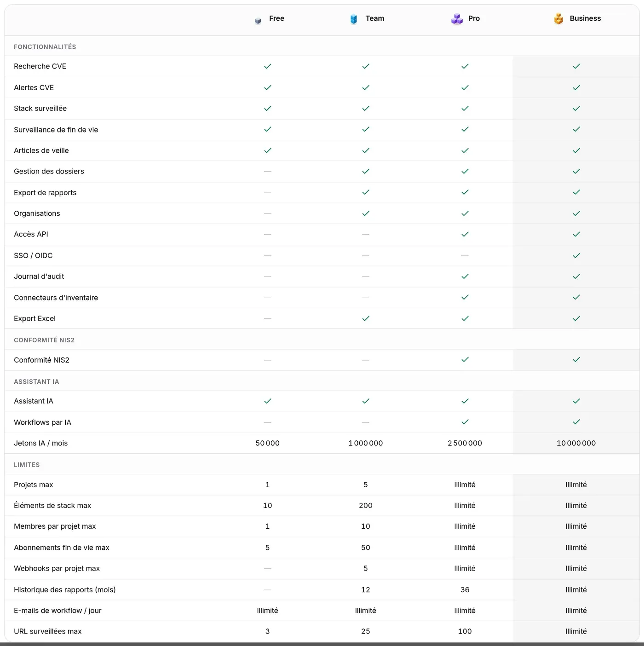
Task: Click the ASSISTANT IA section heading
Action: click(36, 382)
